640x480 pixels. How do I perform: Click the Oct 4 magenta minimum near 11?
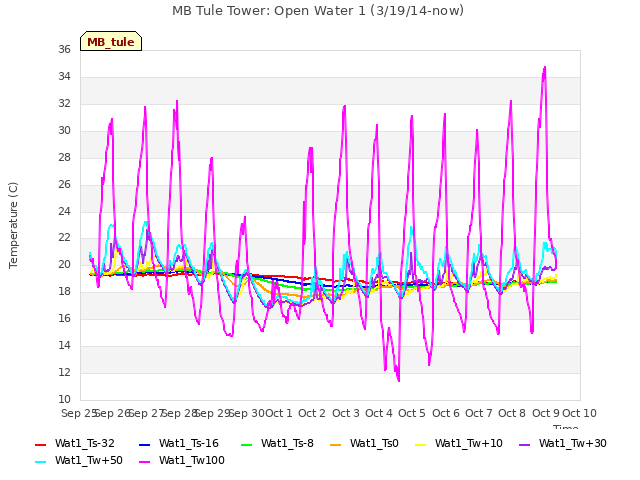(x=398, y=380)
